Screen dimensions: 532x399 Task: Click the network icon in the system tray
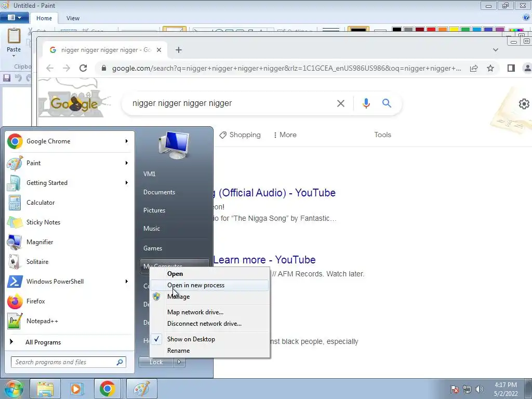pyautogui.click(x=467, y=389)
